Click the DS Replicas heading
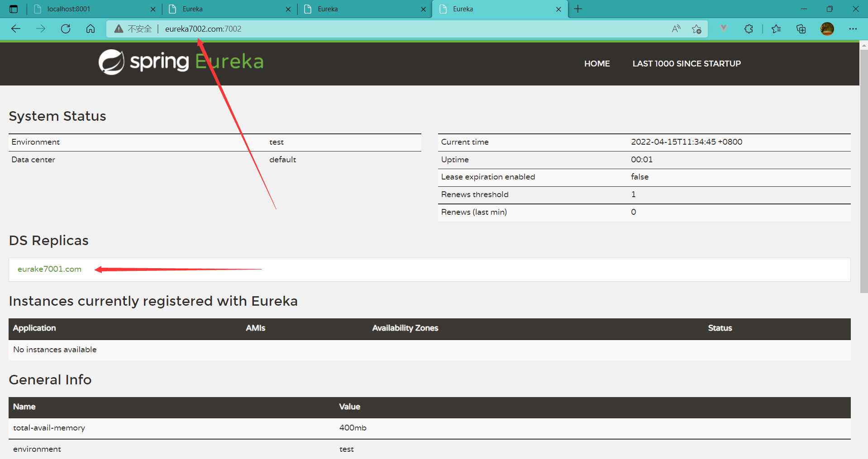 click(x=48, y=241)
